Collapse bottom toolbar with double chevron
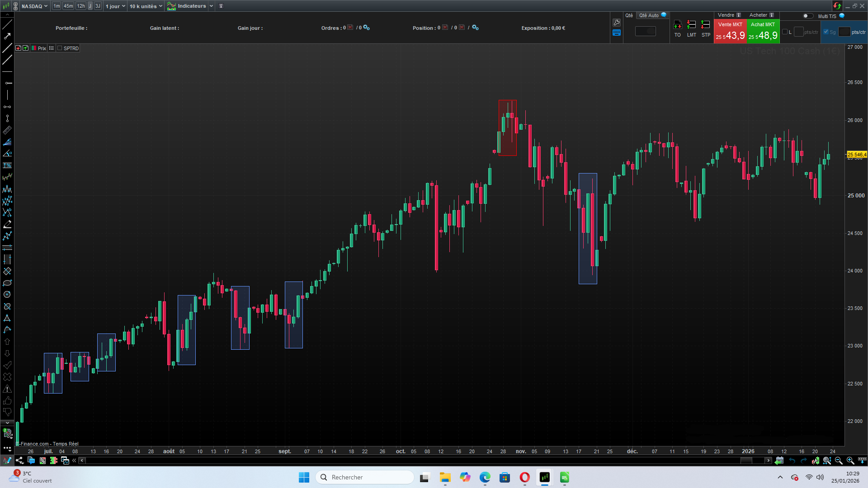This screenshot has height=488, width=868. (x=74, y=460)
